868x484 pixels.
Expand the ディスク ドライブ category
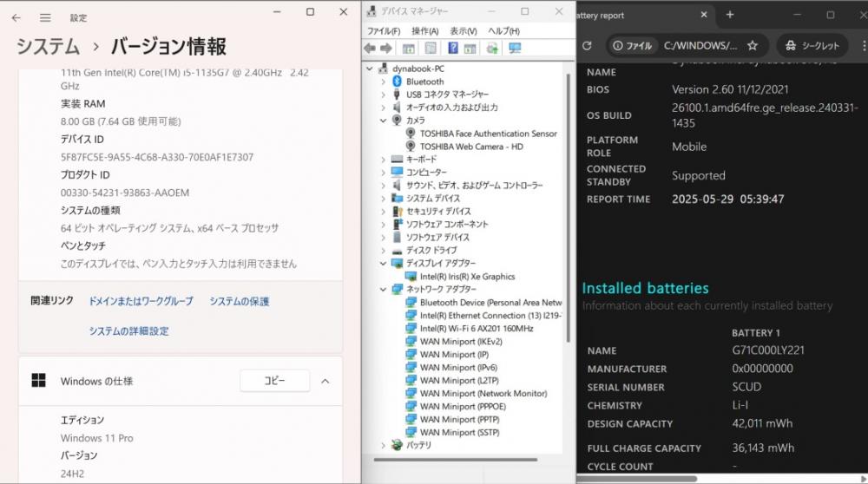383,251
